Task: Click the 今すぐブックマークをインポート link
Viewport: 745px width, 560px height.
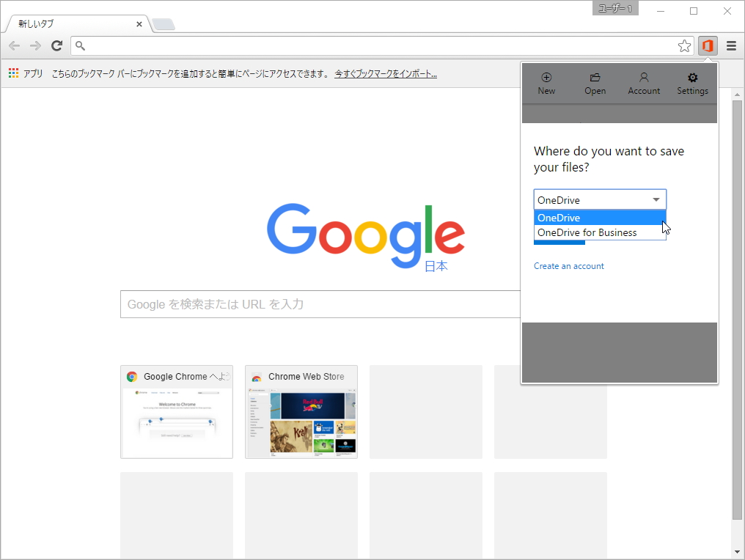Action: point(385,73)
